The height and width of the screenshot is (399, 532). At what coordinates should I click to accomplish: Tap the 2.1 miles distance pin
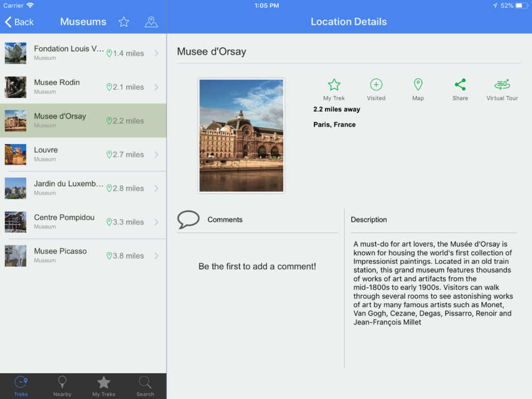click(109, 87)
